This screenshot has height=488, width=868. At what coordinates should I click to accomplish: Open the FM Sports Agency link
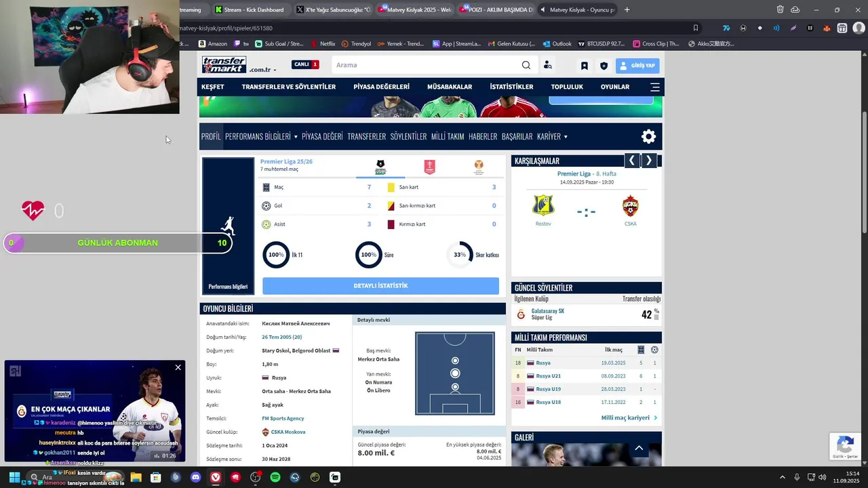click(283, 418)
